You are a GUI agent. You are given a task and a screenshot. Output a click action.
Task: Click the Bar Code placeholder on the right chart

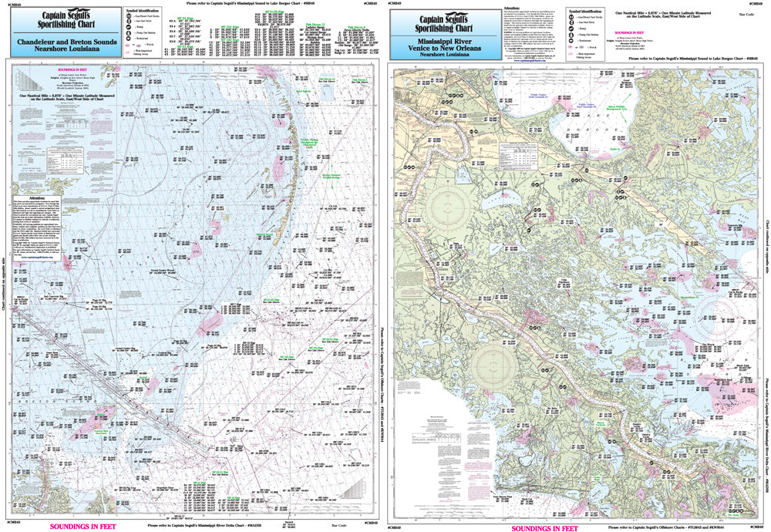747,13
